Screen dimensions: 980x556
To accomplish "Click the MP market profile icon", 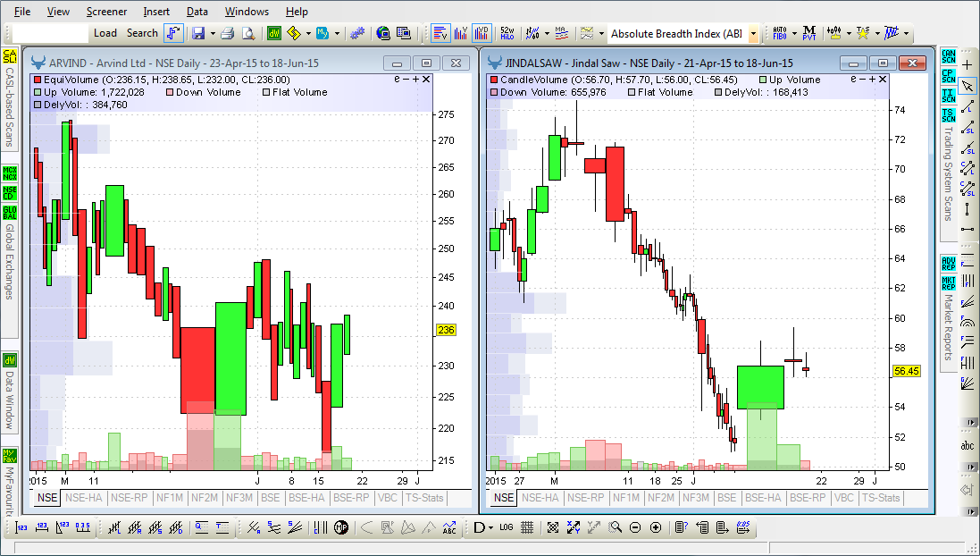I will [x=341, y=527].
